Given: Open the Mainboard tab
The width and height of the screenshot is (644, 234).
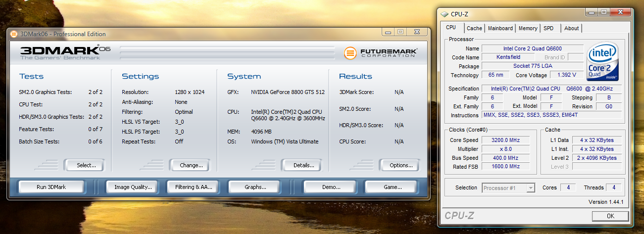Looking at the screenshot, I should [x=500, y=28].
